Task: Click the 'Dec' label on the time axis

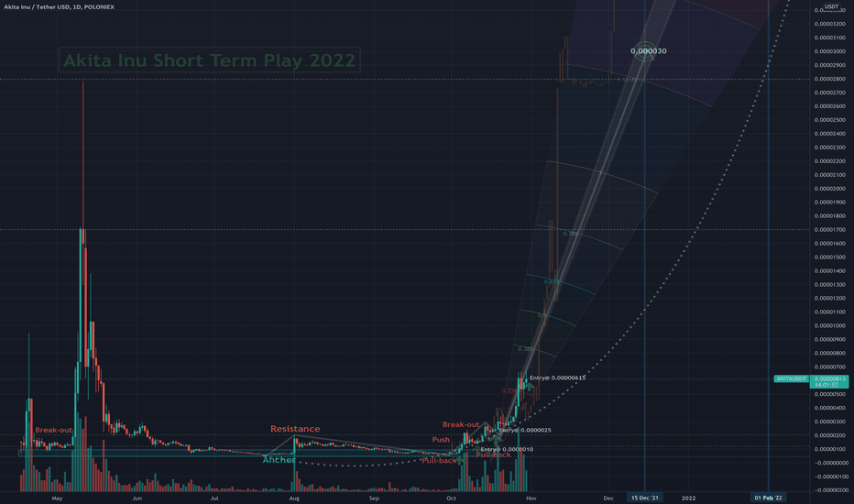Action: [608, 498]
